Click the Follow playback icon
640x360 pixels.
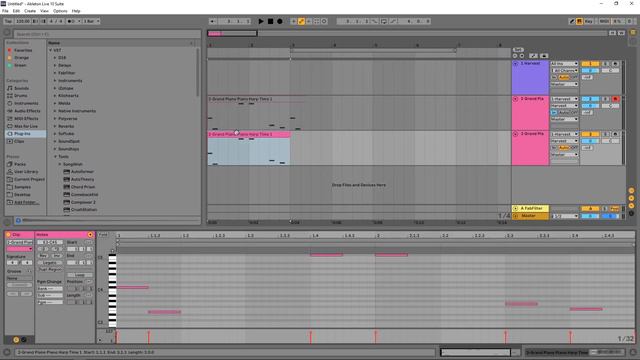coord(213,21)
